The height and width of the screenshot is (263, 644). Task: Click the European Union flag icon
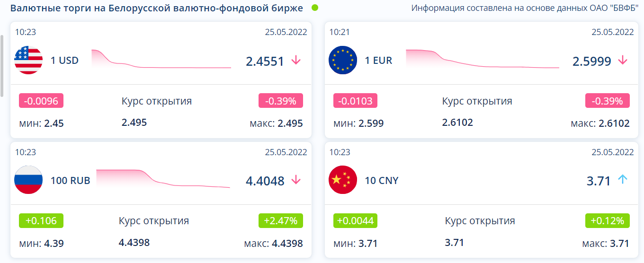(x=342, y=60)
